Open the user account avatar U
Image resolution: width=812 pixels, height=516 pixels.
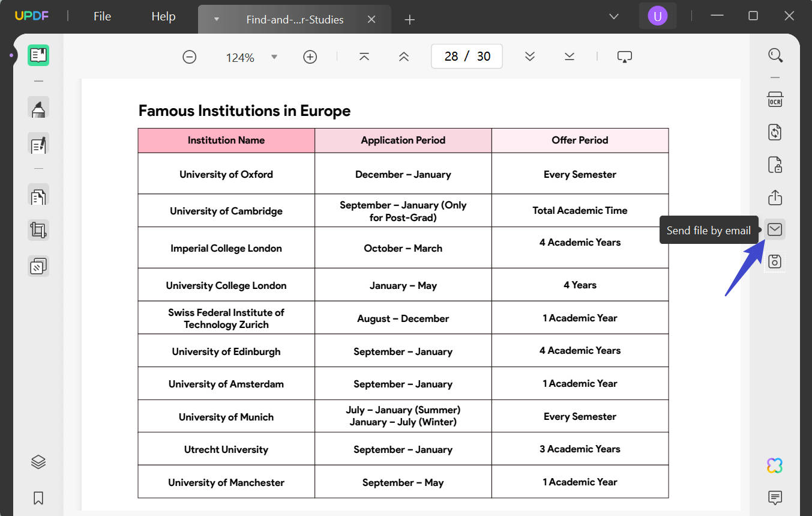[658, 16]
